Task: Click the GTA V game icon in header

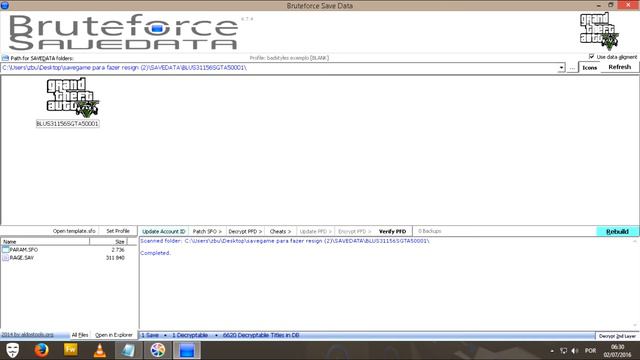Action: point(599,31)
